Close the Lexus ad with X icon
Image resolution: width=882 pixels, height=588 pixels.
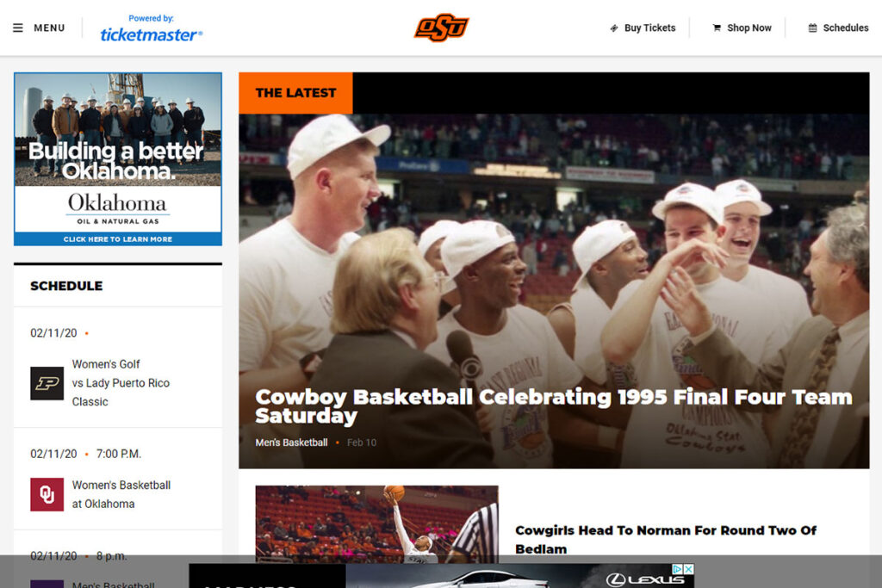[x=688, y=569]
